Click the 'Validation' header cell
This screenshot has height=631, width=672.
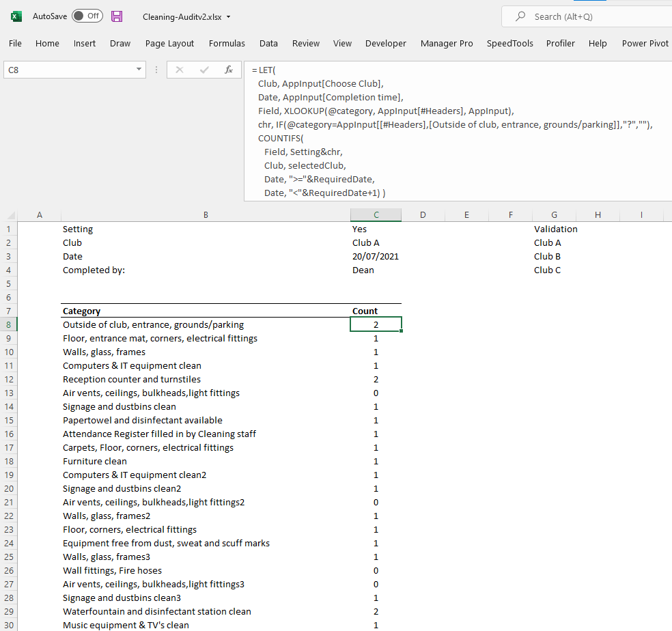coord(555,229)
